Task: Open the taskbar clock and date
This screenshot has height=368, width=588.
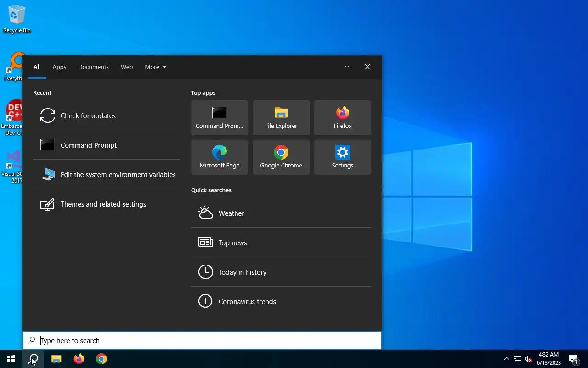Action: [x=549, y=359]
